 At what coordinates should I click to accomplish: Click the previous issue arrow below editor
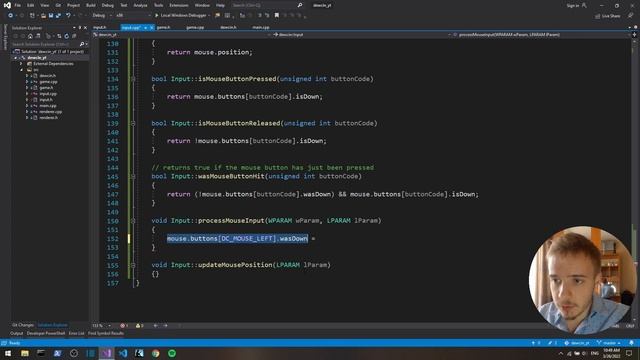coord(156,326)
